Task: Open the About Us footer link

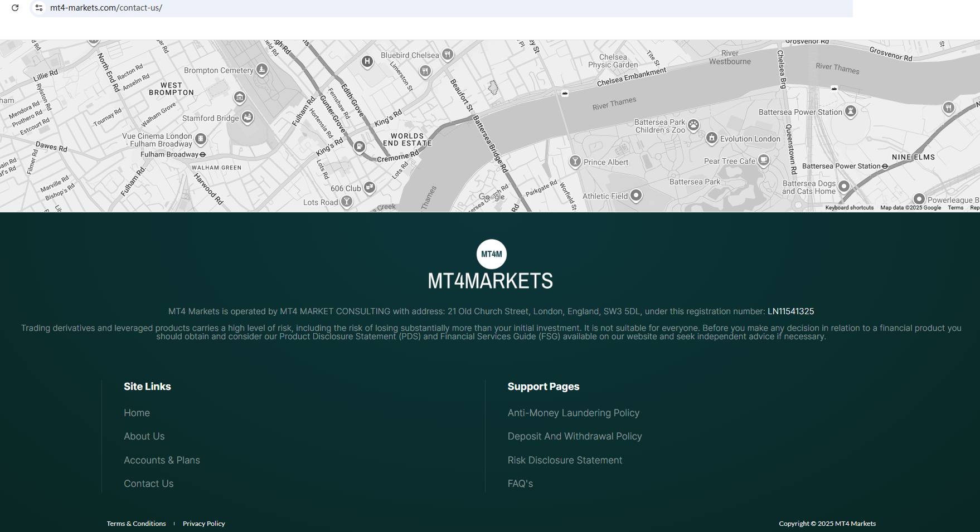Action: click(x=144, y=436)
